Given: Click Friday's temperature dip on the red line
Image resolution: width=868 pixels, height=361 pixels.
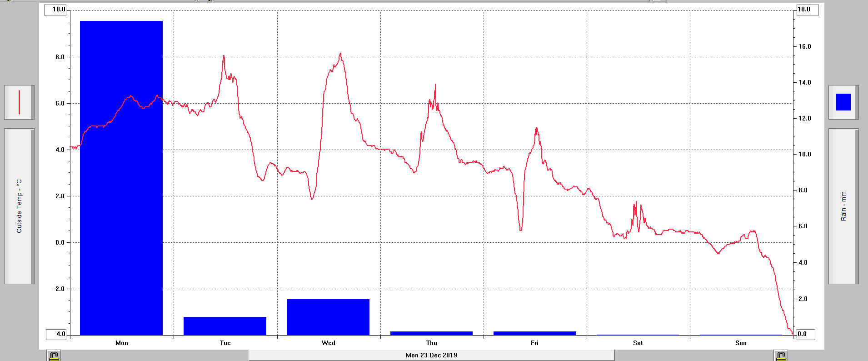Looking at the screenshot, I should (x=521, y=230).
